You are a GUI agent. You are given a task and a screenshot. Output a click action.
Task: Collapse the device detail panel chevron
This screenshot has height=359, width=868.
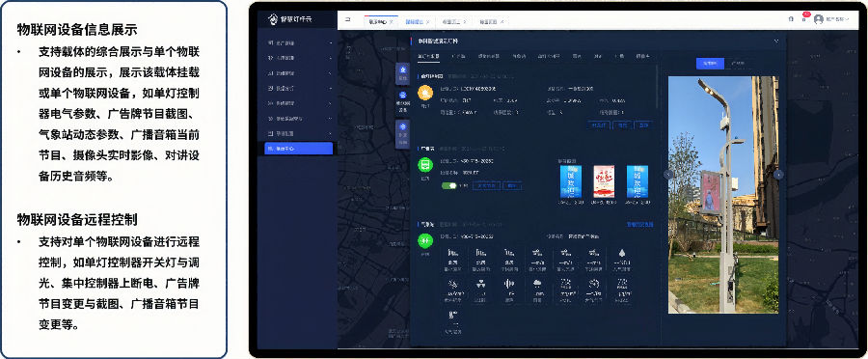(x=776, y=41)
